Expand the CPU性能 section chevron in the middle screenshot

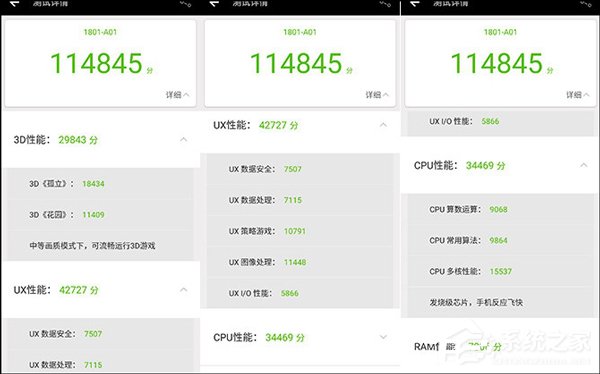pyautogui.click(x=383, y=337)
